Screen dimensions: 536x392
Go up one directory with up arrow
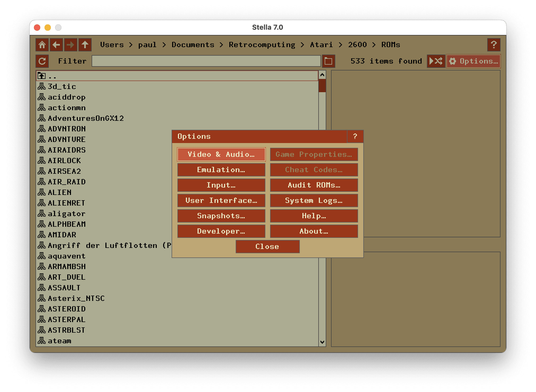[x=85, y=45]
